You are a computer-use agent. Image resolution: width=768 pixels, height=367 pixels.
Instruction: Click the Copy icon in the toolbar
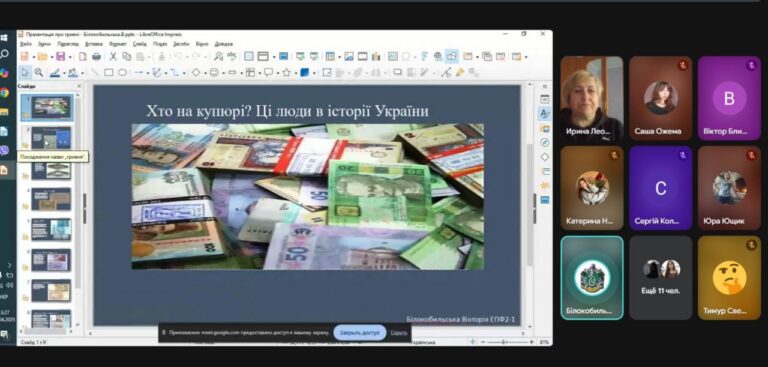[x=127, y=57]
